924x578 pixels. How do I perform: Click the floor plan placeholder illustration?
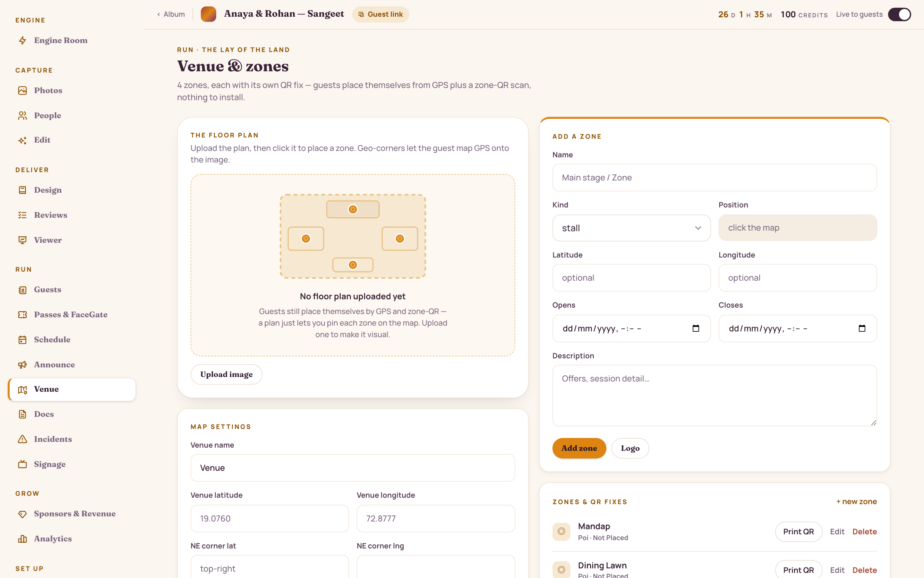pyautogui.click(x=352, y=236)
